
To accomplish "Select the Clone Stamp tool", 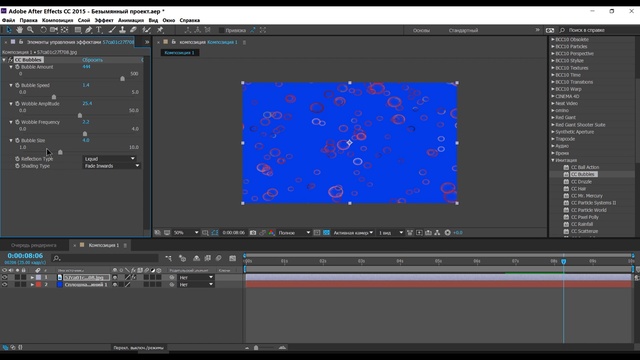I will coord(122,30).
